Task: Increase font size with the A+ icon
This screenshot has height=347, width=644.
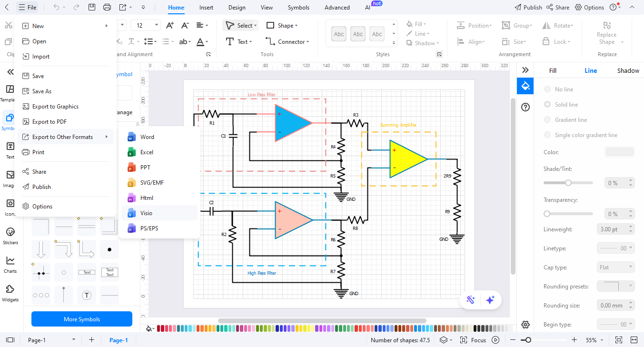Action: click(170, 26)
